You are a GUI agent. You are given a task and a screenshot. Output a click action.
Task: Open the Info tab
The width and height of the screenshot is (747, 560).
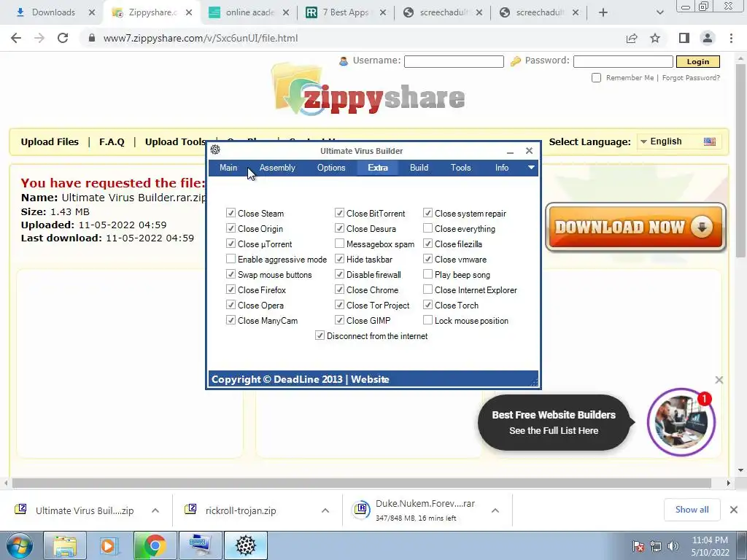click(502, 168)
